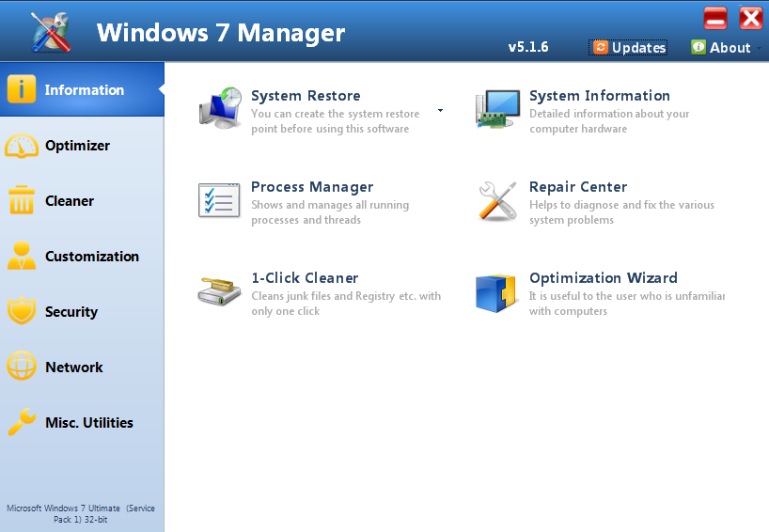The width and height of the screenshot is (769, 532).
Task: Click the Cleaner trash bin icon
Action: click(22, 201)
